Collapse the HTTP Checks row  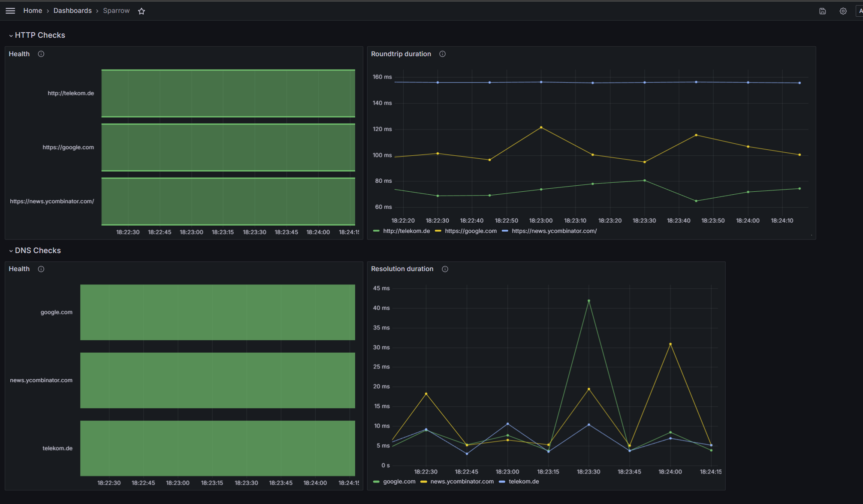click(37, 35)
